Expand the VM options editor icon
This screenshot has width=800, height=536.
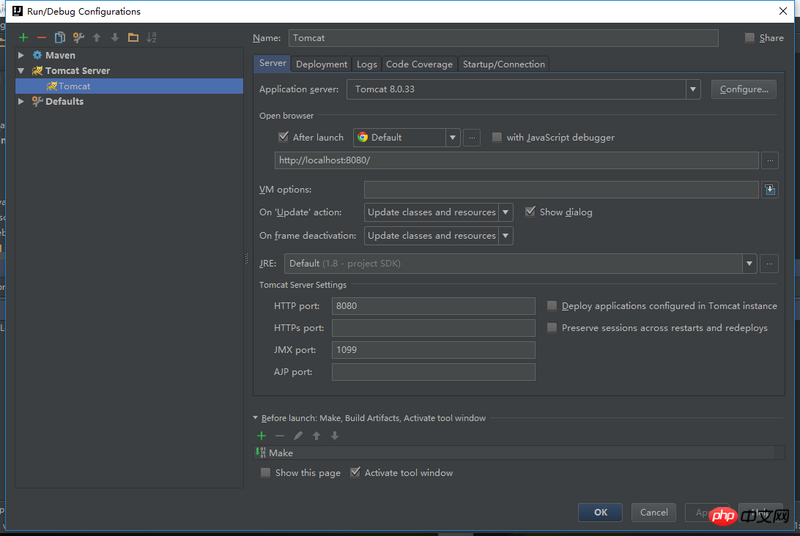(770, 190)
